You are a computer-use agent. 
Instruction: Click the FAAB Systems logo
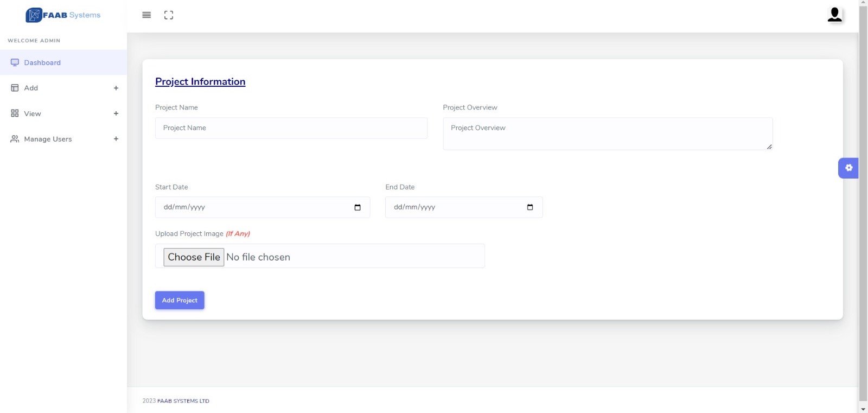click(x=63, y=15)
